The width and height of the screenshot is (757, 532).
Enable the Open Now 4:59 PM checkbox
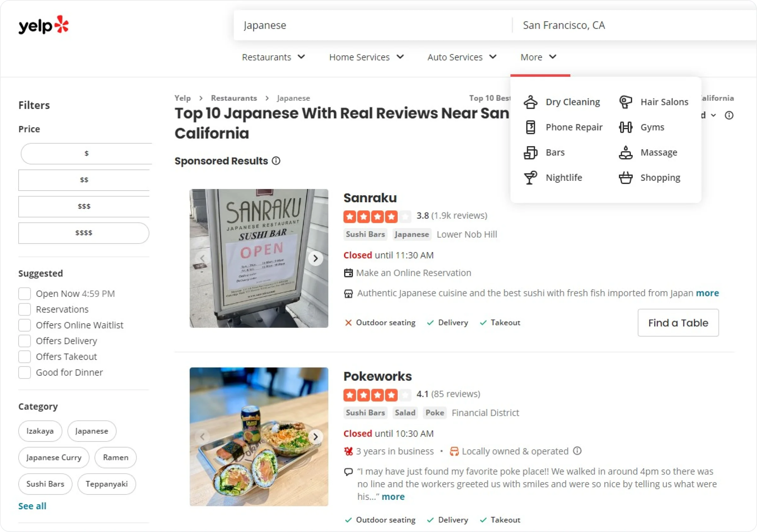pyautogui.click(x=25, y=294)
